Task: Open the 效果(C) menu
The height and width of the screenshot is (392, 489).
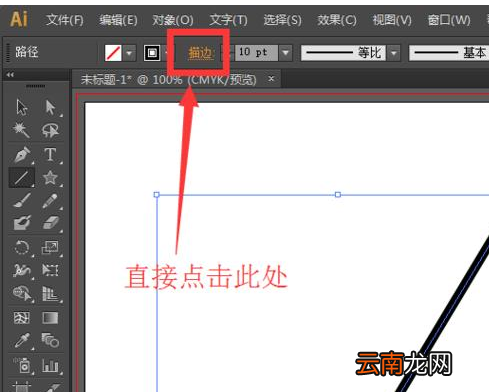Action: coord(337,20)
